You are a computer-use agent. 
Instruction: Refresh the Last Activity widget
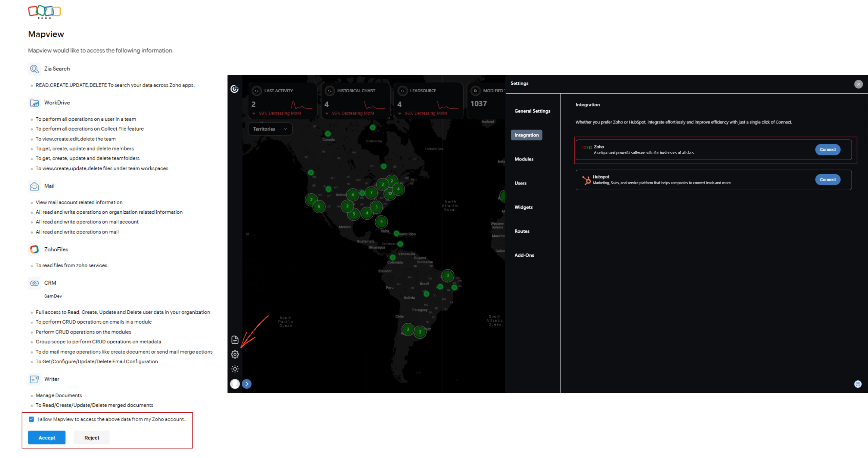(x=257, y=91)
